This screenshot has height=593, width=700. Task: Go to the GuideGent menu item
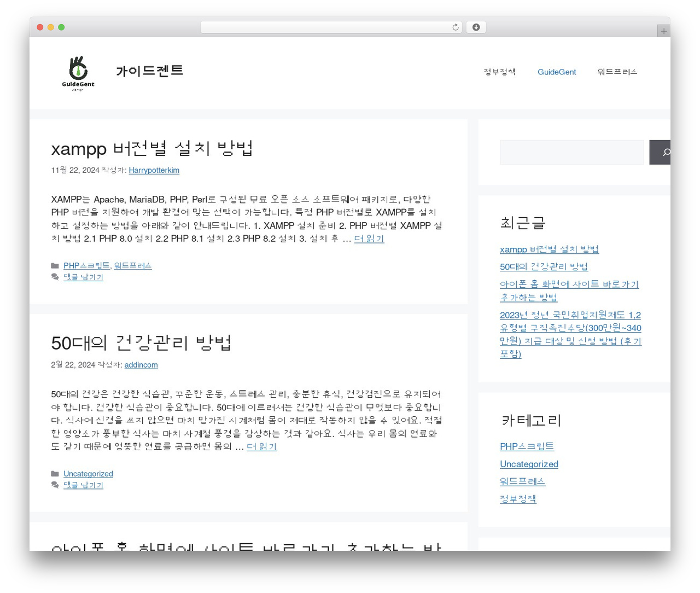point(557,72)
